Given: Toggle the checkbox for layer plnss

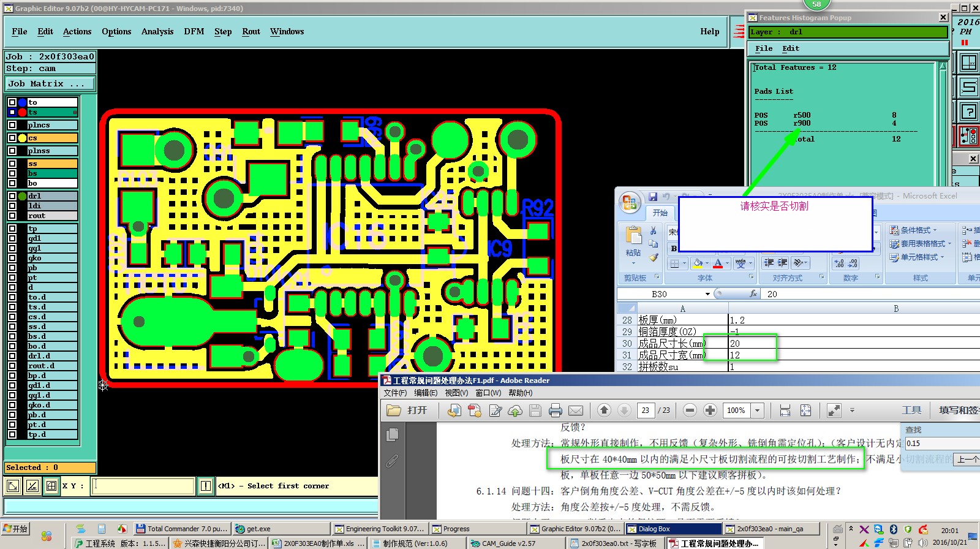Looking at the screenshot, I should 12,151.
